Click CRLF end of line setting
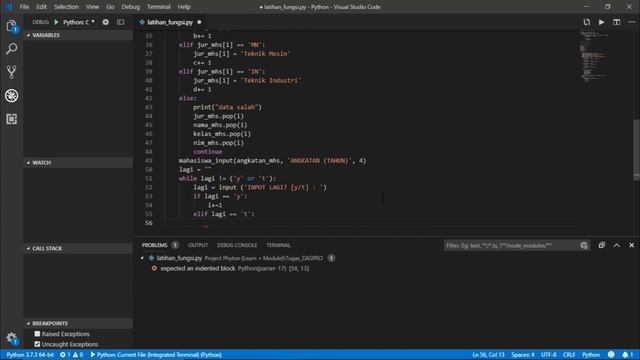 click(569, 355)
